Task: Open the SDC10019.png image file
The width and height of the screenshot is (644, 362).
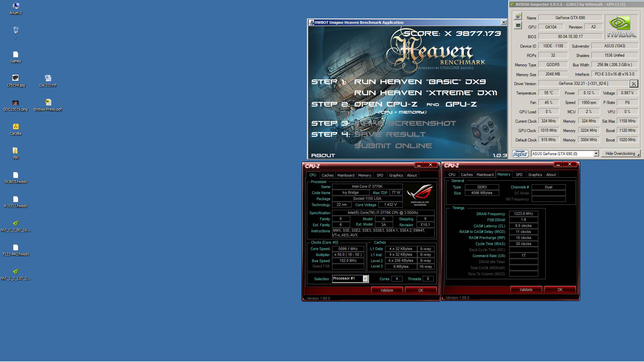Action: pos(15,105)
